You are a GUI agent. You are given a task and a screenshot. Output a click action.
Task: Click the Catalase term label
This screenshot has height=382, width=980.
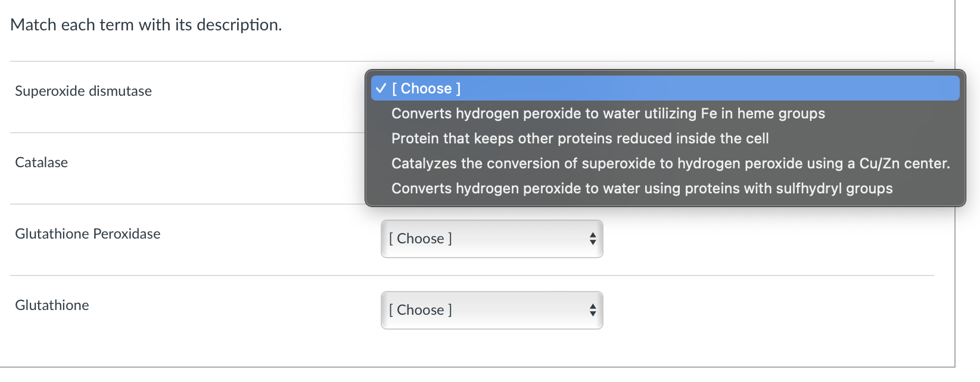(x=41, y=162)
